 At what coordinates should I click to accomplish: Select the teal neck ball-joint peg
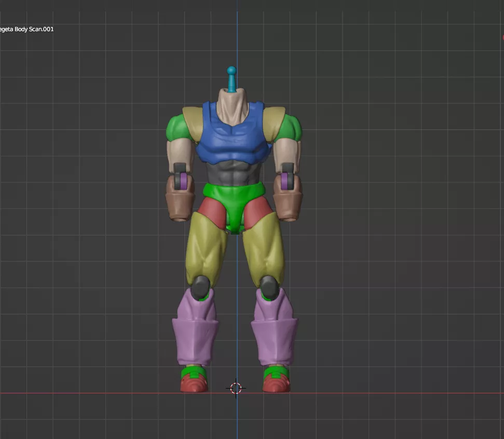[x=231, y=79]
